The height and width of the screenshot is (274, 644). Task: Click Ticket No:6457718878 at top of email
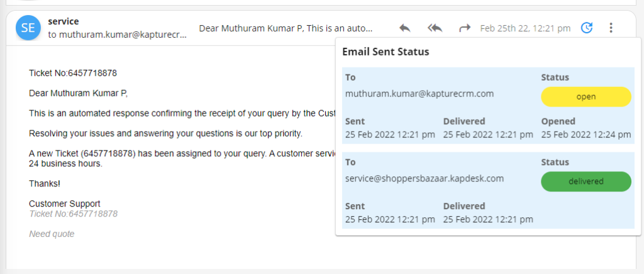73,73
